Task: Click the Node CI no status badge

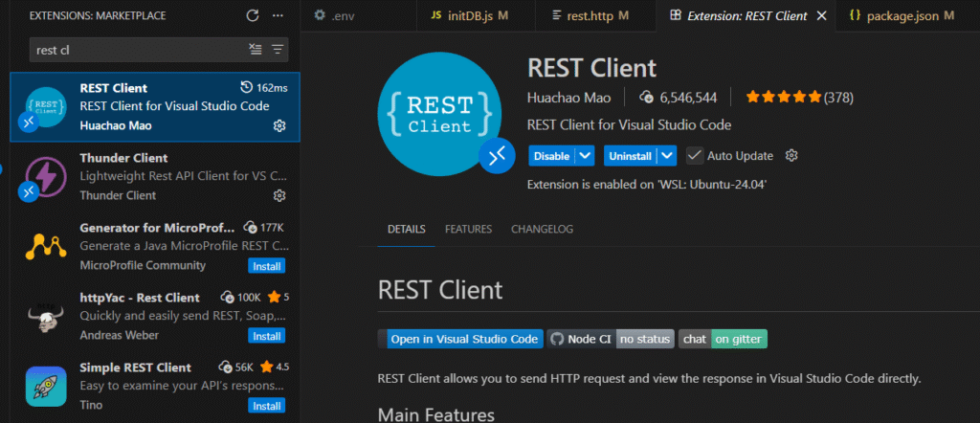Action: point(611,340)
